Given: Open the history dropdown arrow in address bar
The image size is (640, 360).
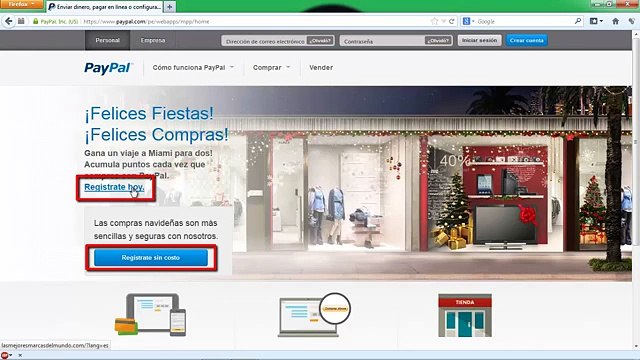Looking at the screenshot, I should tap(443, 21).
